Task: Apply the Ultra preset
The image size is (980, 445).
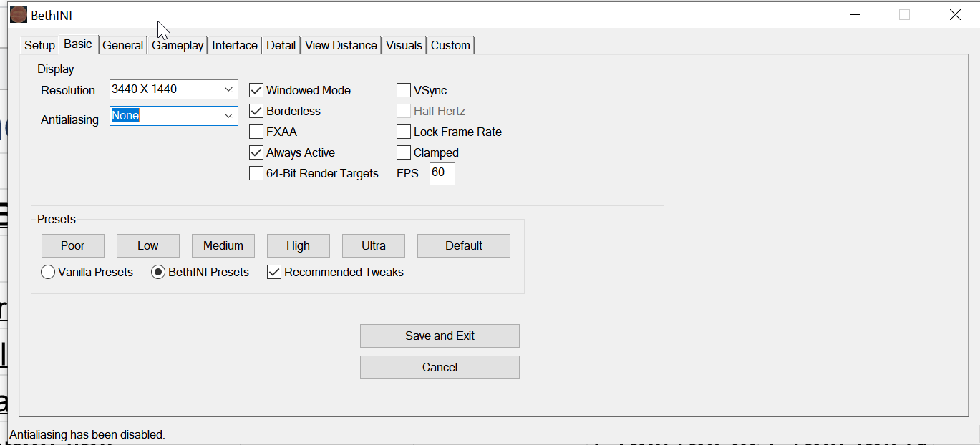Action: coord(374,245)
